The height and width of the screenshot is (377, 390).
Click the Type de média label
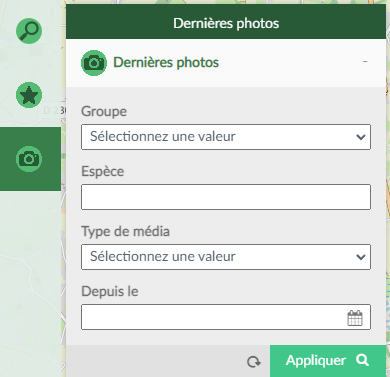pyautogui.click(x=125, y=231)
